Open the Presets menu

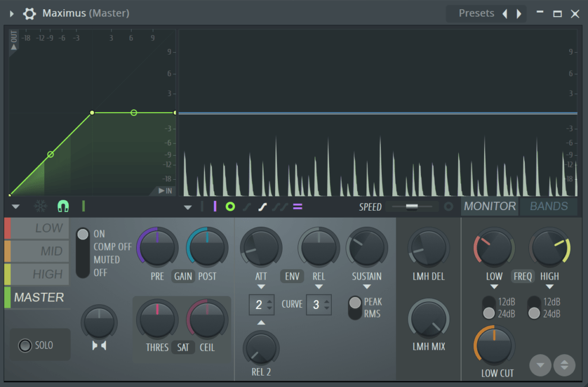(476, 13)
